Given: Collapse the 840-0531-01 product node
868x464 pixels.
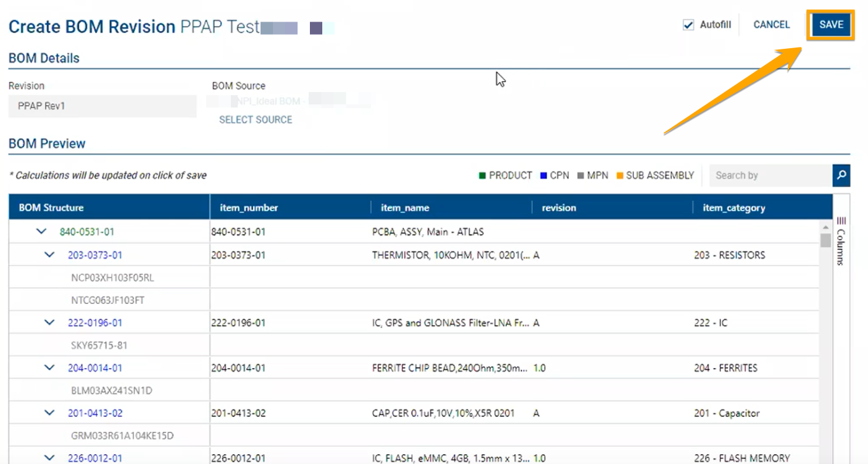Looking at the screenshot, I should (x=41, y=232).
